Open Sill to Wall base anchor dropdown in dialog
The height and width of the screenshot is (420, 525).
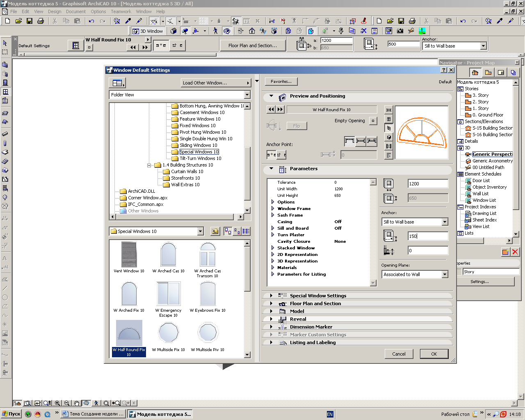point(445,222)
